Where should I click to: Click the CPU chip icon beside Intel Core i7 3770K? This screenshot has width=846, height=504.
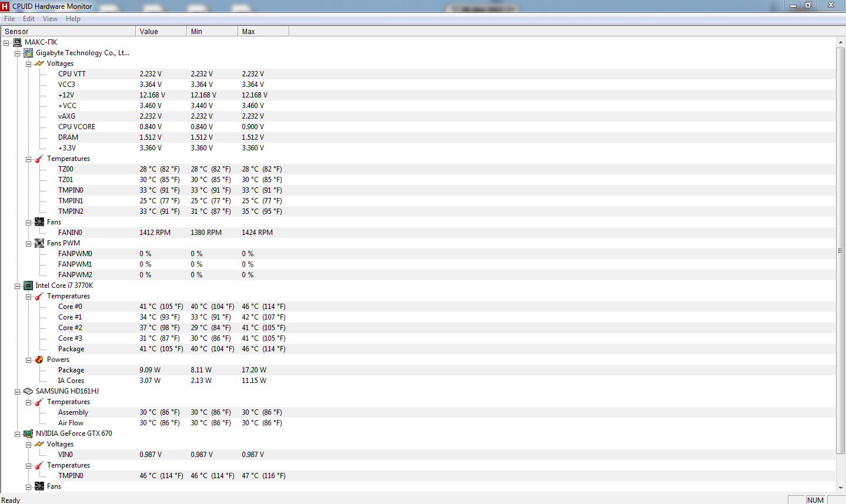point(28,285)
